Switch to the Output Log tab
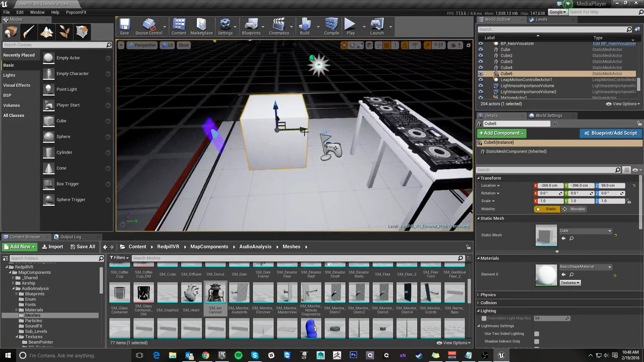The width and height of the screenshot is (644, 362). 70,237
